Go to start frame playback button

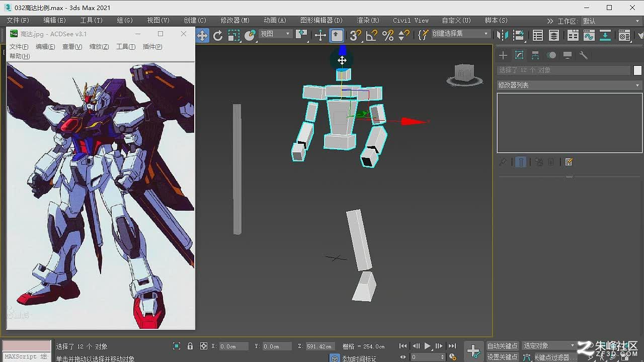403,346
